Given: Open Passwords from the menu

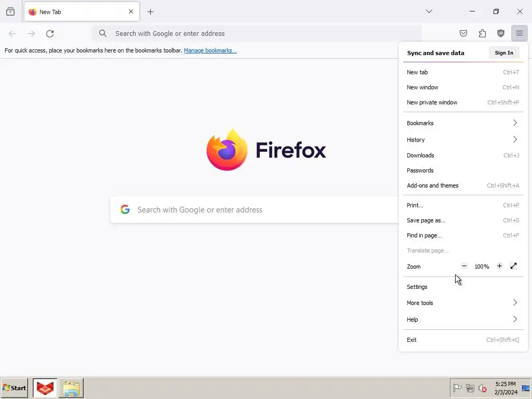Looking at the screenshot, I should pyautogui.click(x=463, y=170).
